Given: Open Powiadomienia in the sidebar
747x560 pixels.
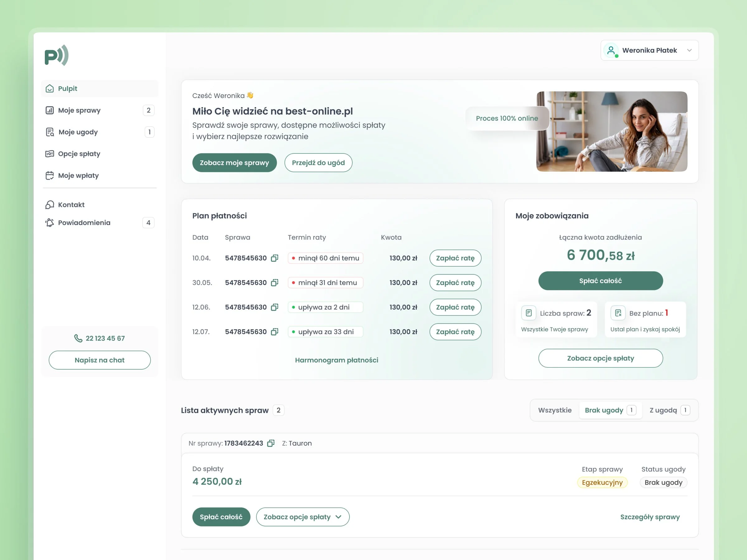Looking at the screenshot, I should [x=100, y=222].
